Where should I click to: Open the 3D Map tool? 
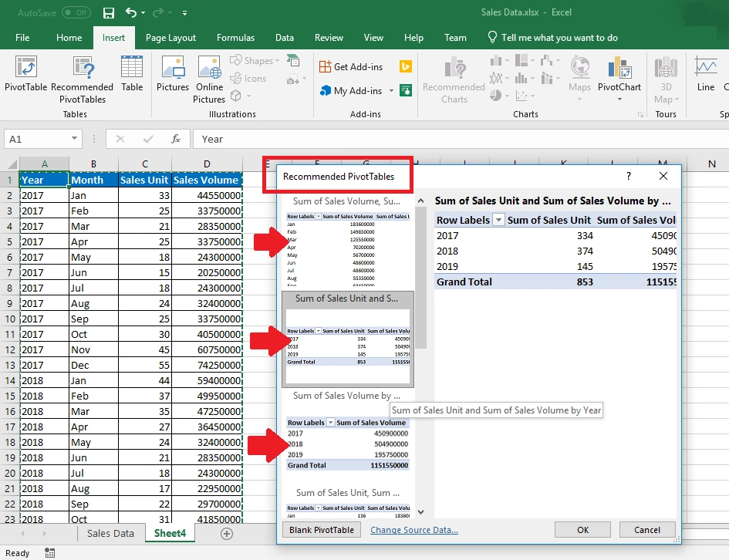click(x=667, y=79)
